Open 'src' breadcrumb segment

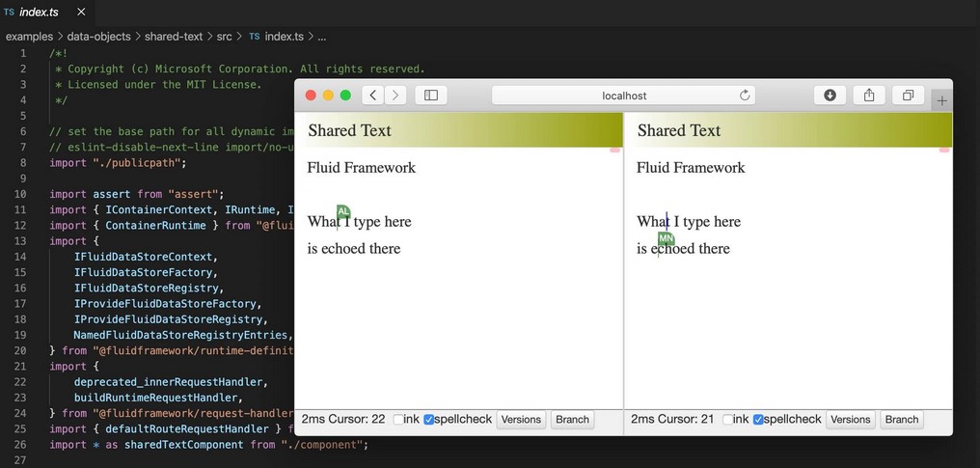pos(225,37)
